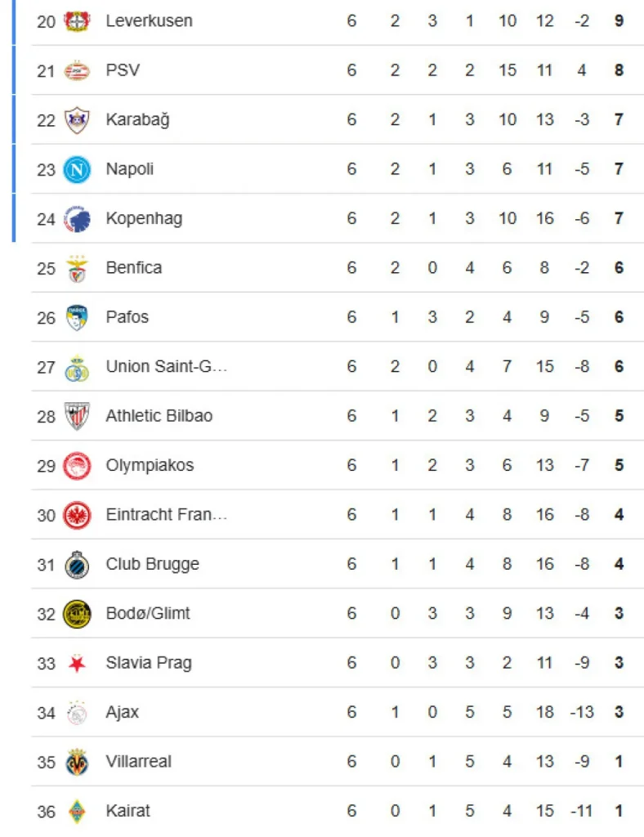Click the Pafos team name
Viewport: 644px width, 837px height.
click(x=127, y=317)
